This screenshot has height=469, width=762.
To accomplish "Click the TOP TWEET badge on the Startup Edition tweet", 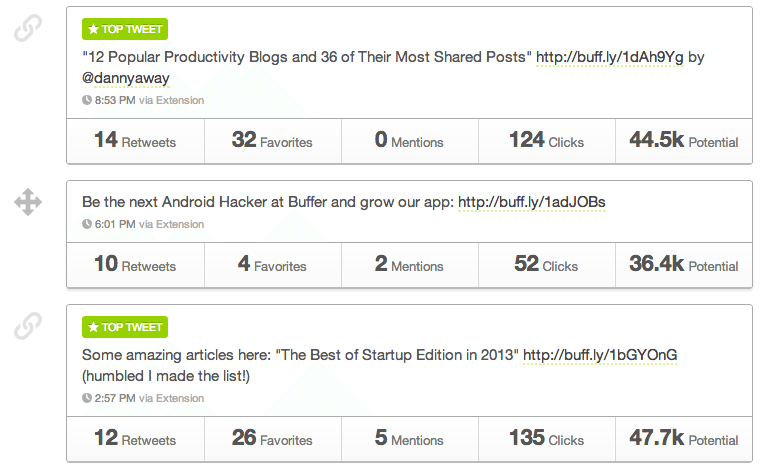I will click(125, 327).
